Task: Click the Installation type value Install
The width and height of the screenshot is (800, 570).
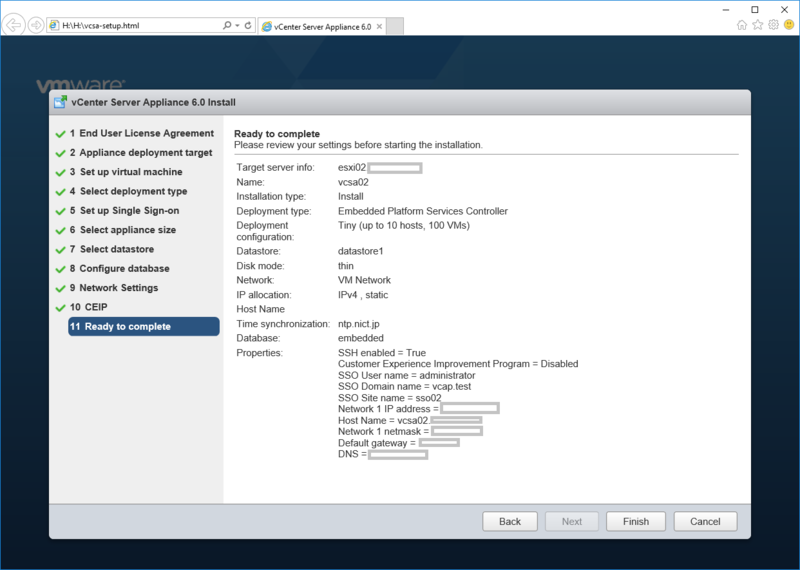Action: pos(351,196)
